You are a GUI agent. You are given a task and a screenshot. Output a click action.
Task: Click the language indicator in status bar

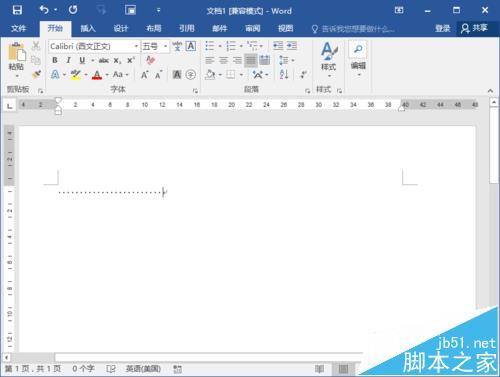[143, 369]
